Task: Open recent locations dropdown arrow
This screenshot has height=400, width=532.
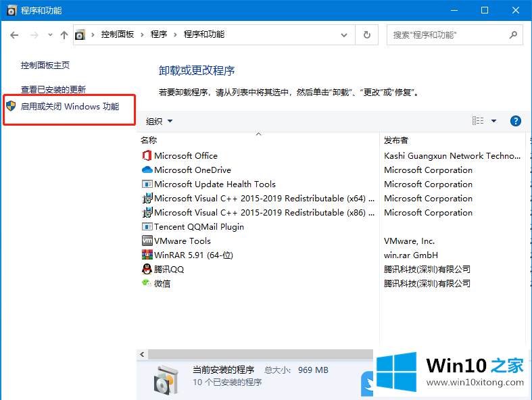Action: tap(50, 34)
